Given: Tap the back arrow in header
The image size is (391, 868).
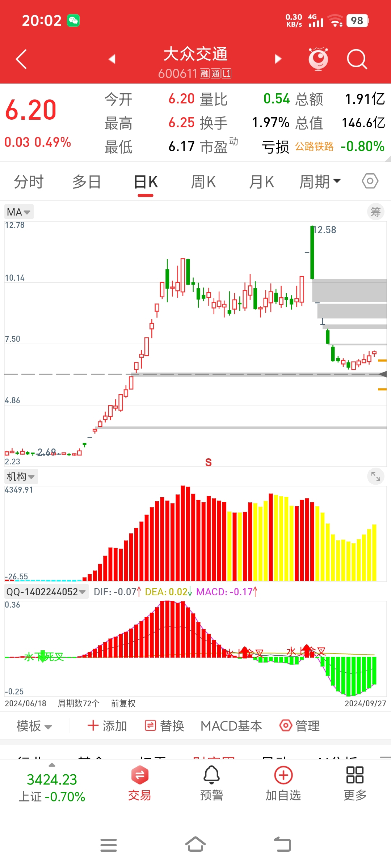Looking at the screenshot, I should pos(21,59).
